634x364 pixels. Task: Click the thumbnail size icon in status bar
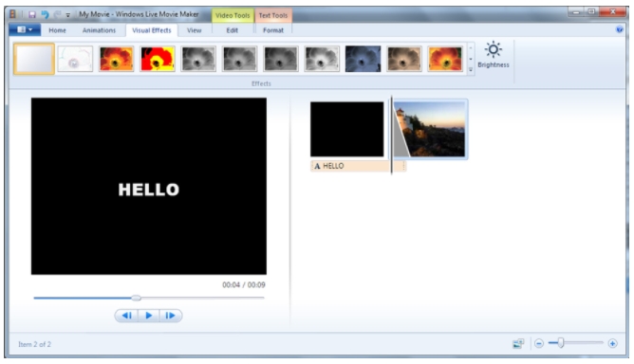pos(518,343)
